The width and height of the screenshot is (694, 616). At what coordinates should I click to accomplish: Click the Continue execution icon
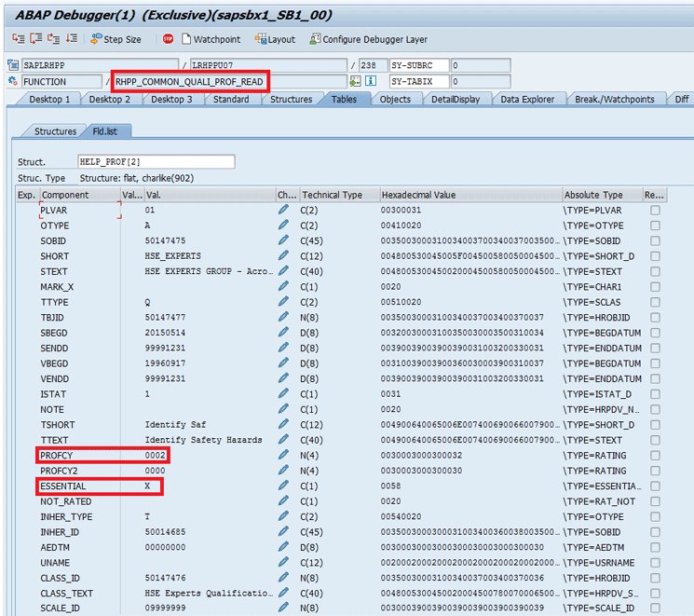coord(73,39)
